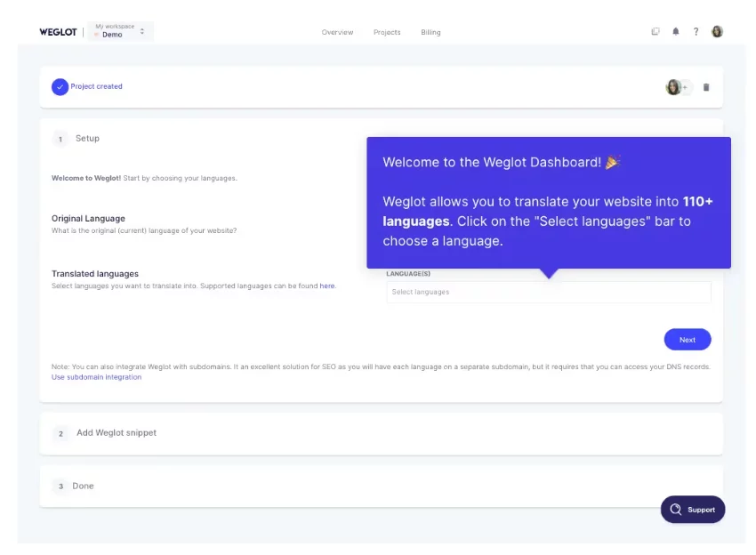The width and height of the screenshot is (756, 555).
Task: Expand the Add Weglot snippet step
Action: pos(116,433)
